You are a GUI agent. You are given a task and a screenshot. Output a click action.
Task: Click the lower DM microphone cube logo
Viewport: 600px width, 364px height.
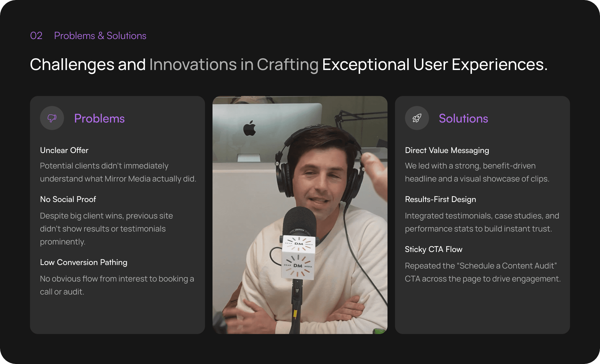point(297,265)
